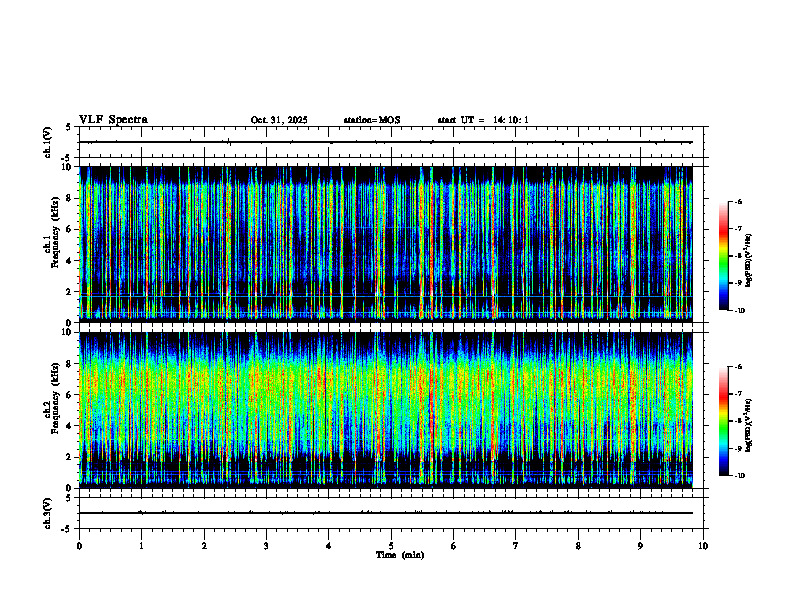Click the time axis tick label "9"

(x=640, y=546)
